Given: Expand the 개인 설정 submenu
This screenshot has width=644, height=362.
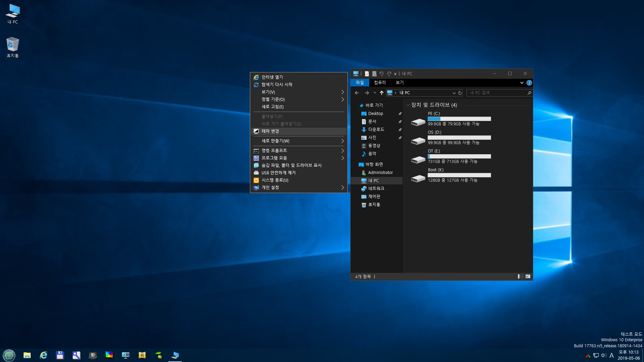Looking at the screenshot, I should click(299, 187).
